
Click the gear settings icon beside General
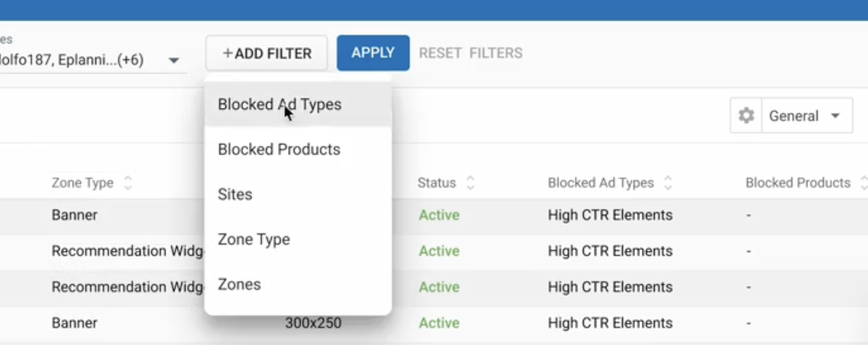click(x=746, y=116)
